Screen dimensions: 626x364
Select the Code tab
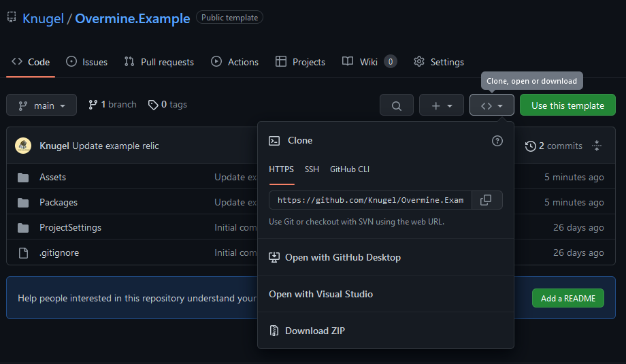tap(31, 62)
